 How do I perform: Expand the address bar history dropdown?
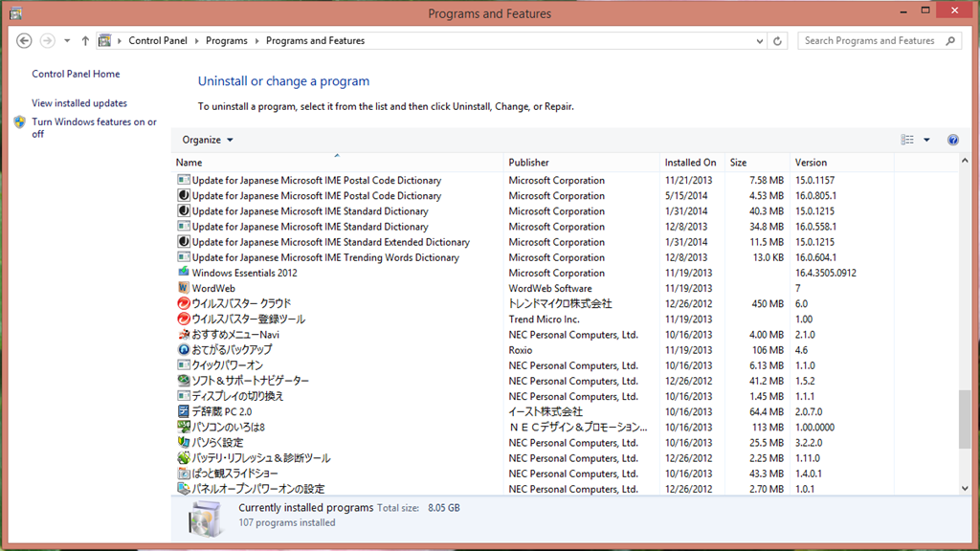click(x=759, y=41)
